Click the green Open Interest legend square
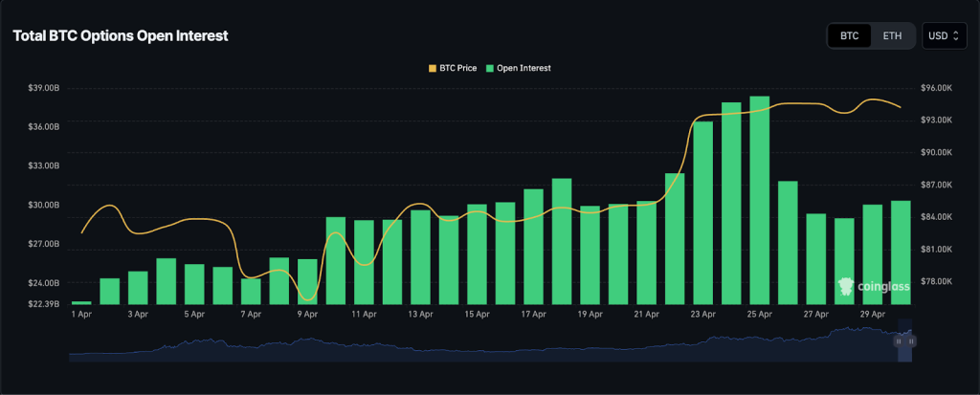The height and width of the screenshot is (395, 980). pos(491,68)
